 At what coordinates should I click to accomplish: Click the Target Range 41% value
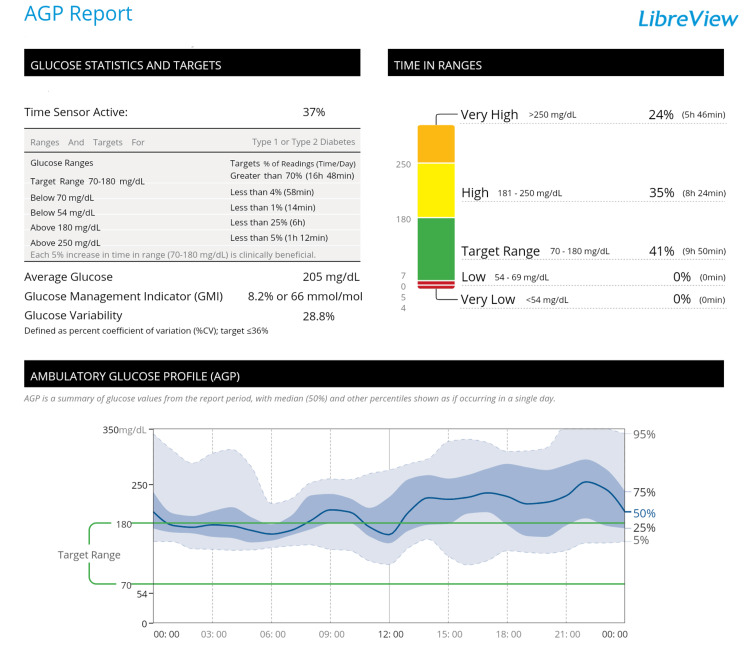tap(662, 251)
